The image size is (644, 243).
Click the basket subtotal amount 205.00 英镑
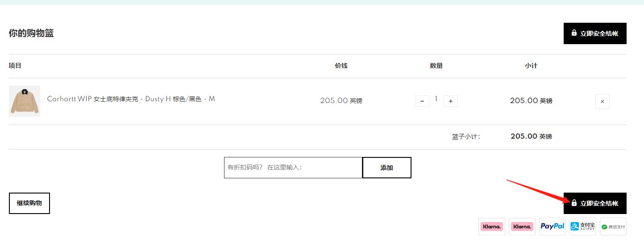coord(531,136)
